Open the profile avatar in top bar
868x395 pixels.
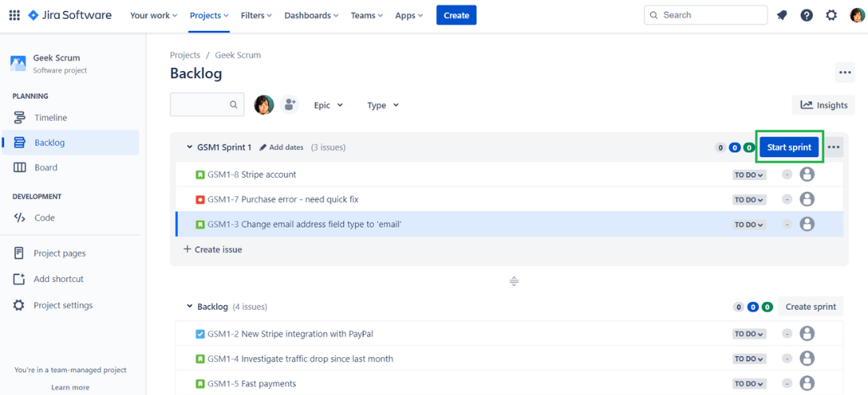pos(857,16)
